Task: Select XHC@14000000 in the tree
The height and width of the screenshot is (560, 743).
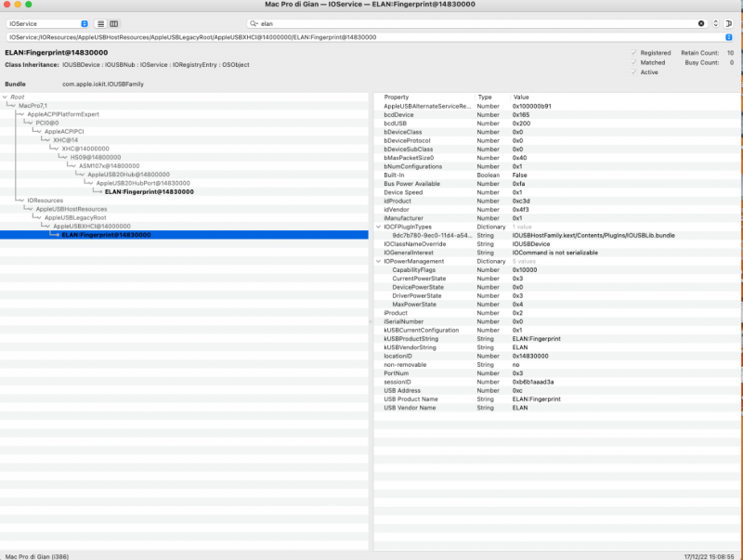Action: click(x=85, y=149)
